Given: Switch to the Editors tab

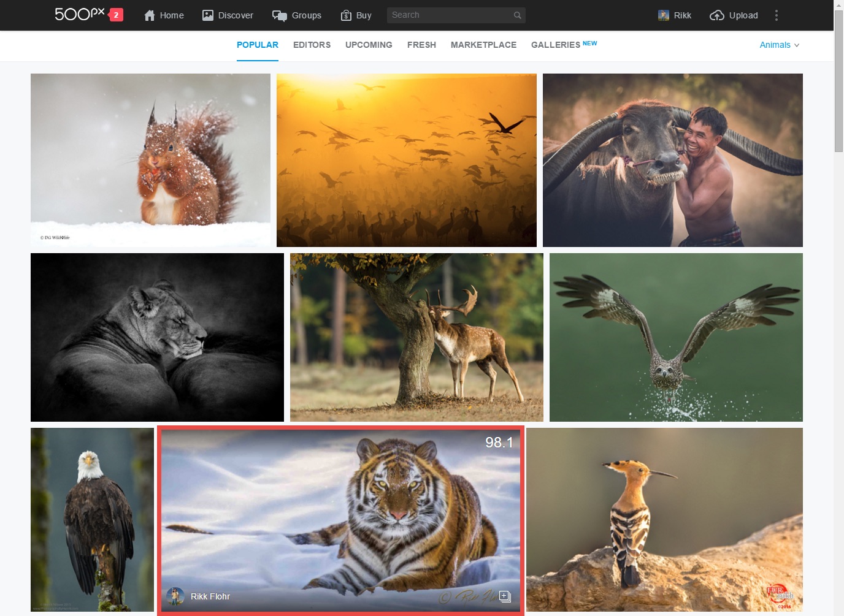Looking at the screenshot, I should pyautogui.click(x=312, y=45).
